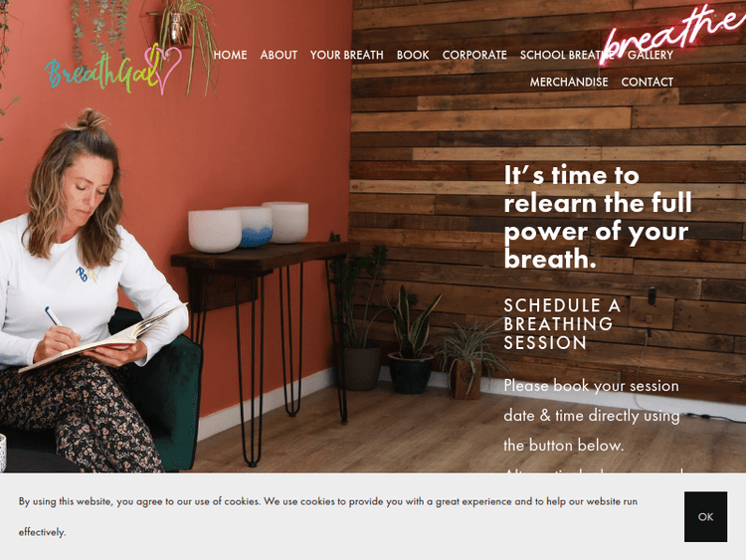The height and width of the screenshot is (560, 746).
Task: Open the Corporate page link
Action: coord(474,55)
